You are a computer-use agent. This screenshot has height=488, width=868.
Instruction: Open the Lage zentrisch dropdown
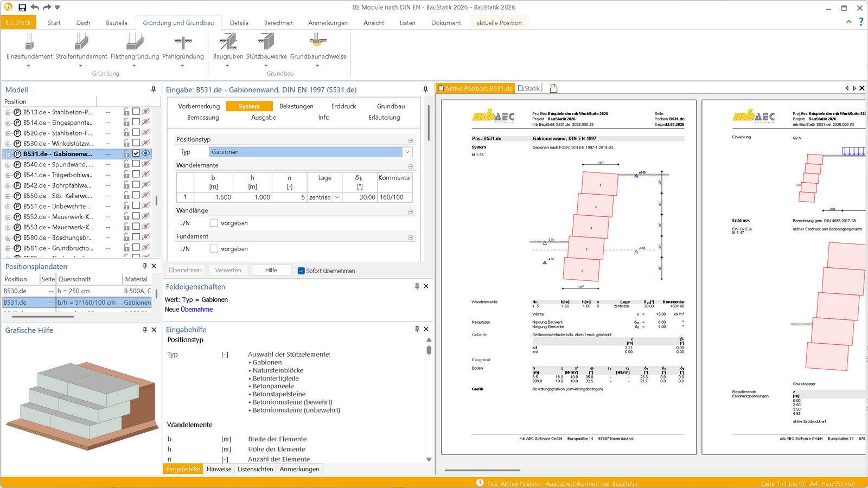click(x=337, y=197)
